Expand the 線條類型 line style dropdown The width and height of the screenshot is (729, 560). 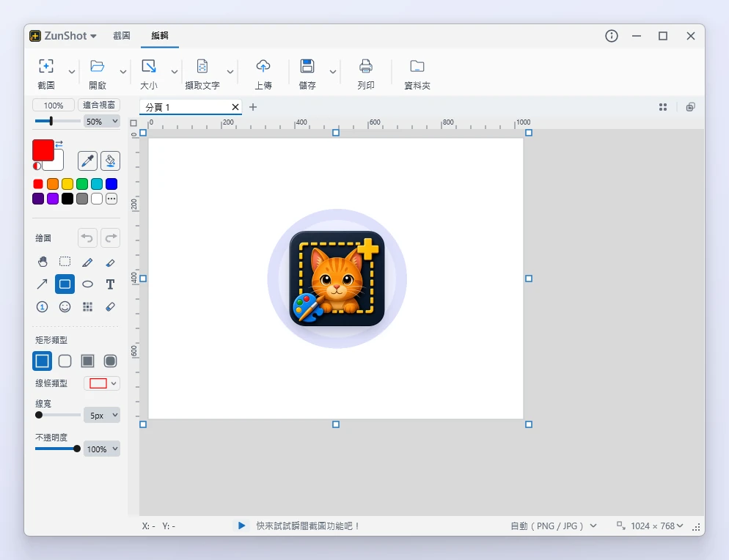point(102,383)
